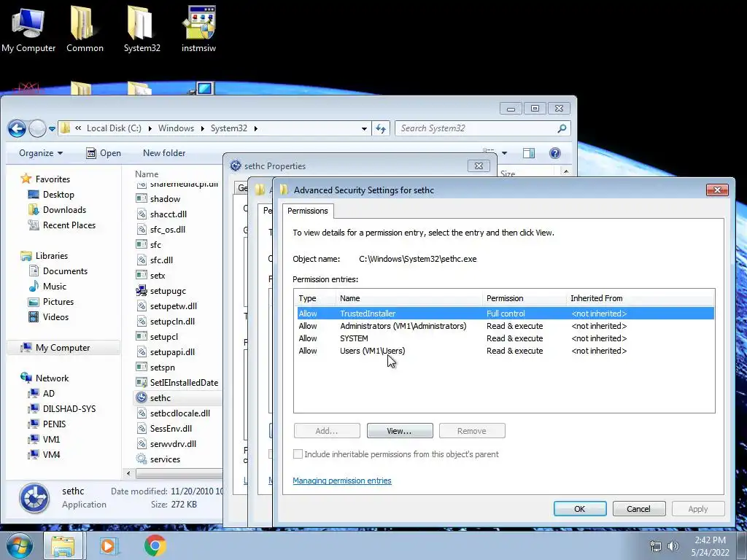Viewport: 747px width, 560px height.
Task: Open My Computer desktop icon
Action: pos(28,29)
